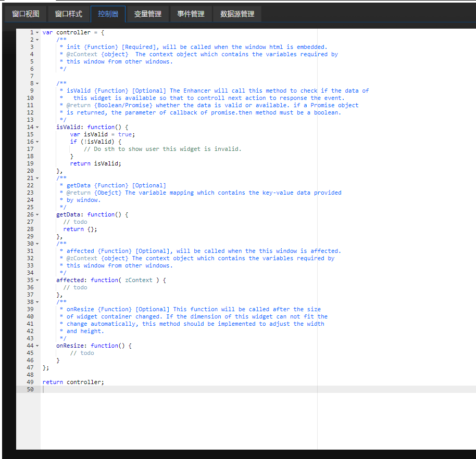476x459 pixels.
Task: Collapse the isValid function at line 14
Action: pos(37,127)
